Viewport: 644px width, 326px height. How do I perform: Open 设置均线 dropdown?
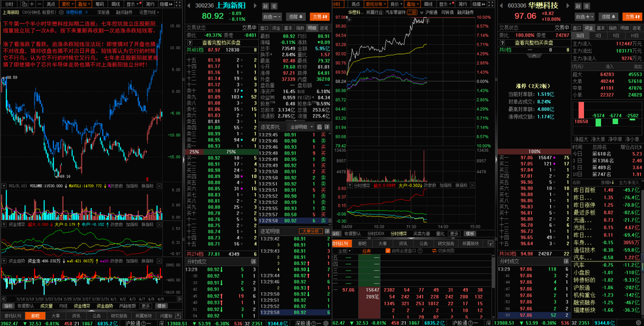tap(149, 12)
